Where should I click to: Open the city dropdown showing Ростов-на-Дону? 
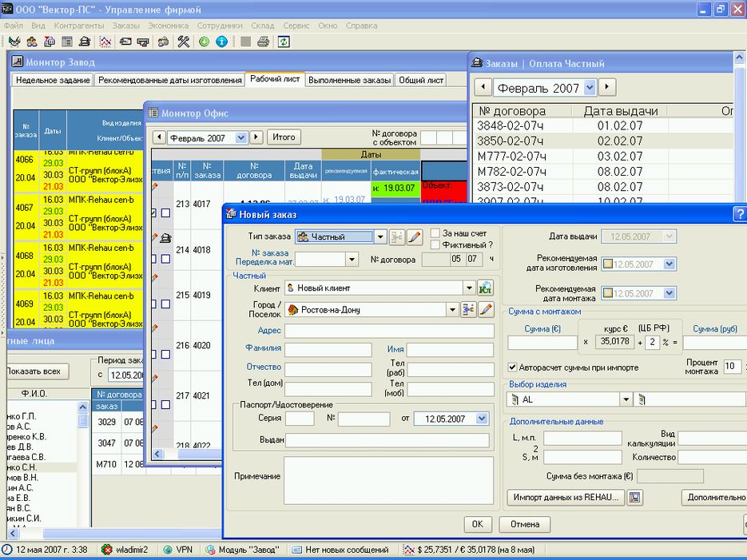(452, 309)
